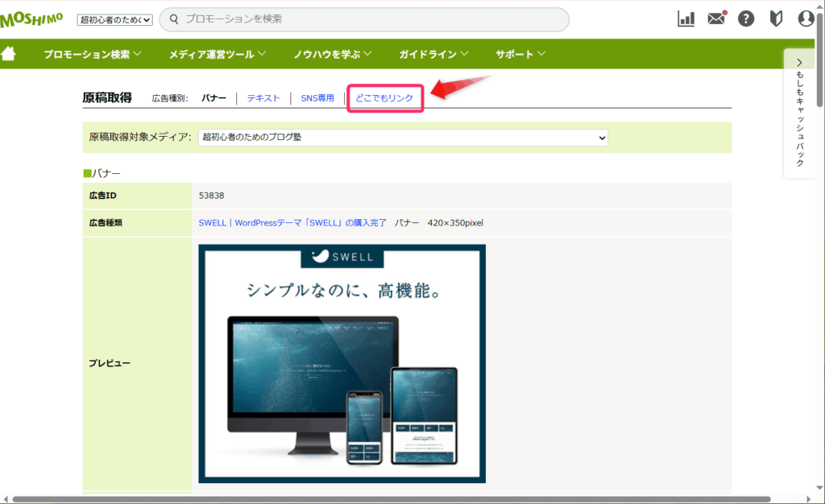This screenshot has width=825, height=504.
Task: Click the 広告ID row label
Action: click(x=102, y=196)
